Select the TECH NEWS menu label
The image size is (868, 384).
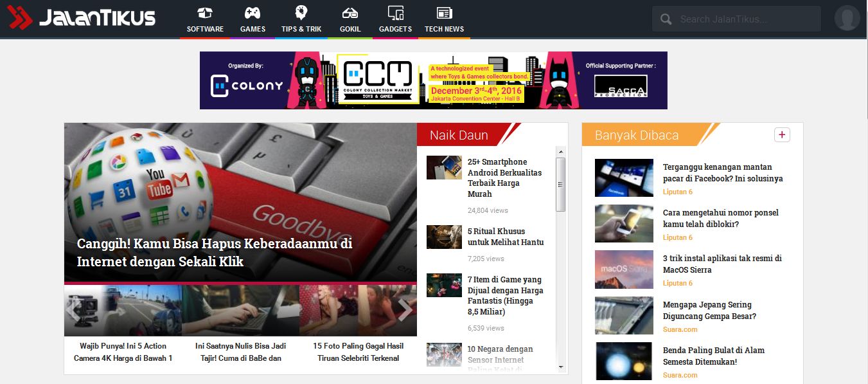pos(444,29)
